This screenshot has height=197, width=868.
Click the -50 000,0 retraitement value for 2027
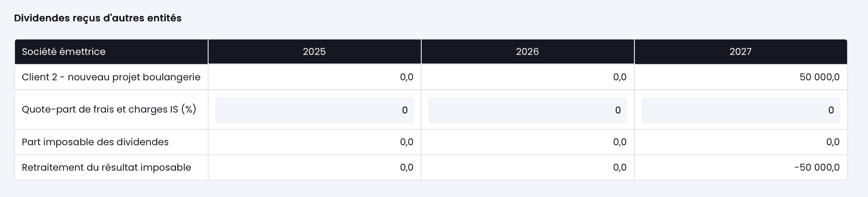(817, 167)
